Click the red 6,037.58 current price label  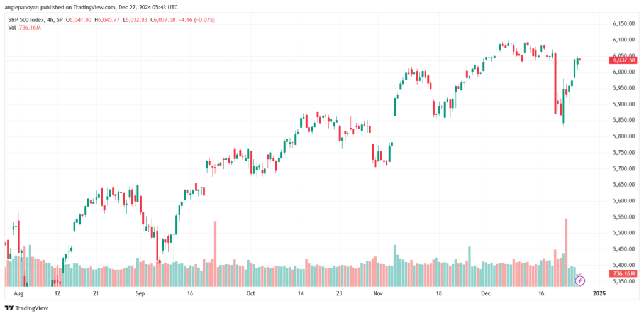pyautogui.click(x=623, y=60)
